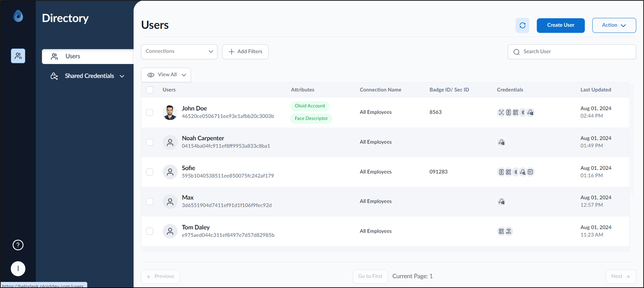Click the refresh users icon
Viewport: 644px width, 288px height.
pyautogui.click(x=522, y=25)
